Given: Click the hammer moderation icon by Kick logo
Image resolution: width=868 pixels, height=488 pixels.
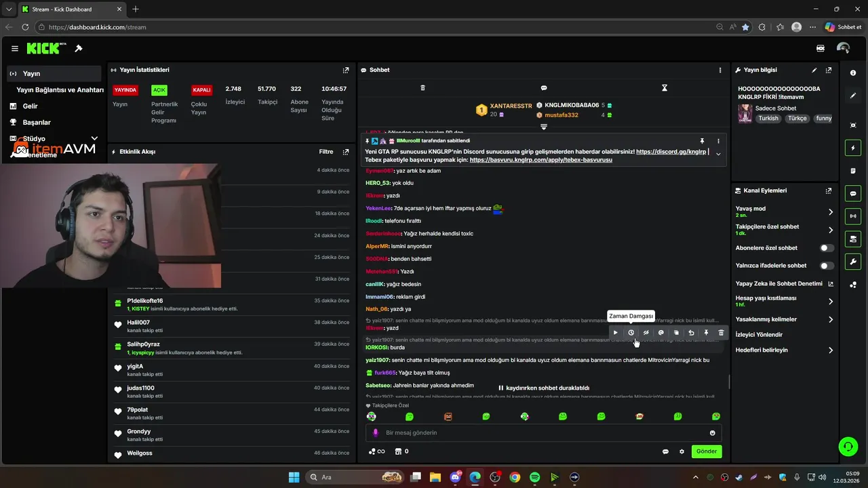Looking at the screenshot, I should coord(79,49).
